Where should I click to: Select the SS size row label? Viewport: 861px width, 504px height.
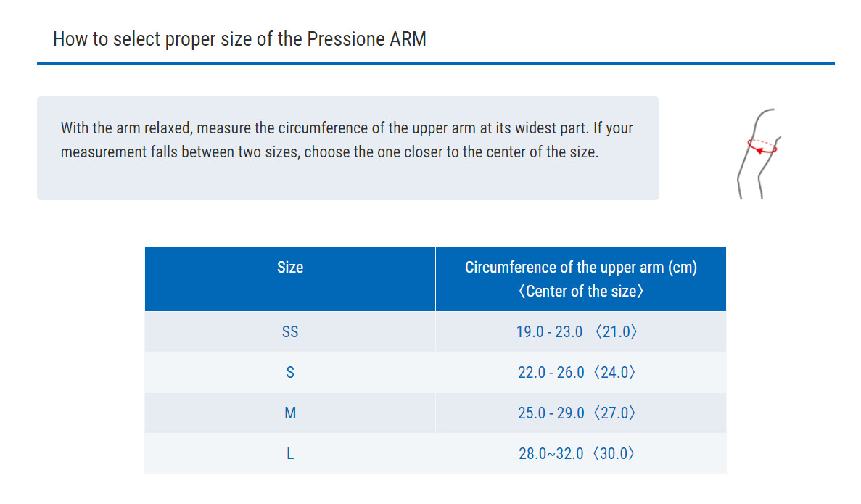[290, 331]
